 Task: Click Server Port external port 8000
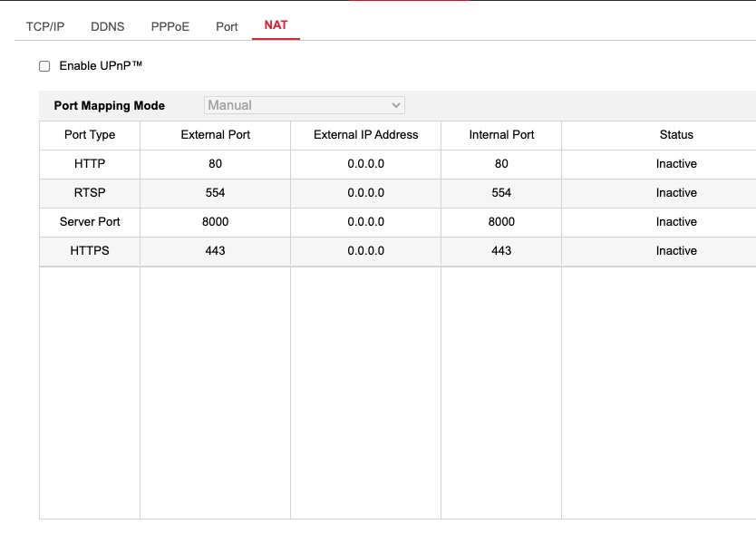(215, 222)
